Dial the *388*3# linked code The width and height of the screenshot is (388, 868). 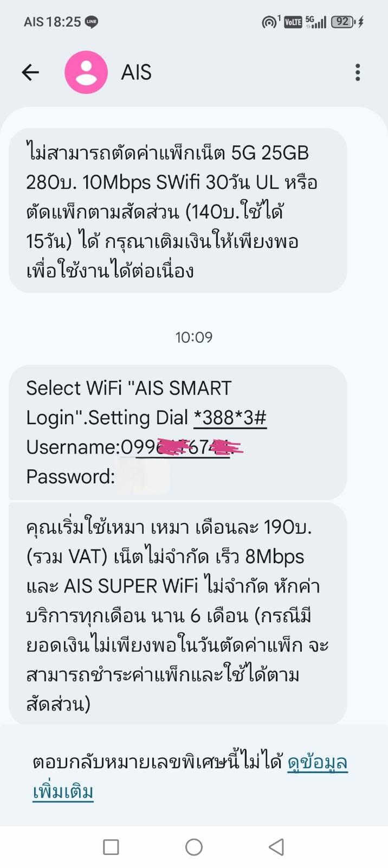[230, 418]
